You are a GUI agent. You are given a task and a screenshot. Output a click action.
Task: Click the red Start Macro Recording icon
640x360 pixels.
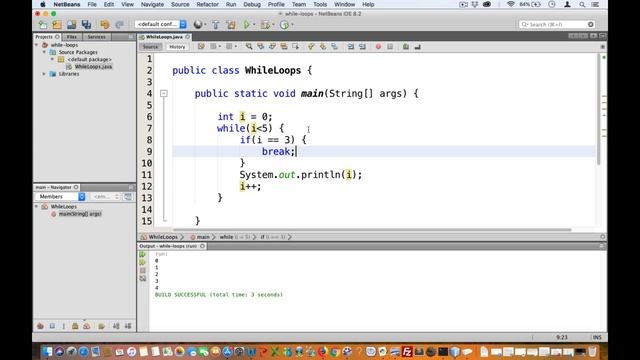click(x=378, y=47)
